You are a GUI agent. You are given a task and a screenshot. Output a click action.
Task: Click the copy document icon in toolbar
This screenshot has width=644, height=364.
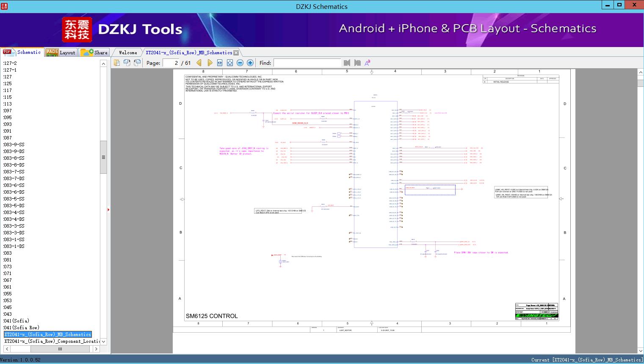click(x=117, y=63)
